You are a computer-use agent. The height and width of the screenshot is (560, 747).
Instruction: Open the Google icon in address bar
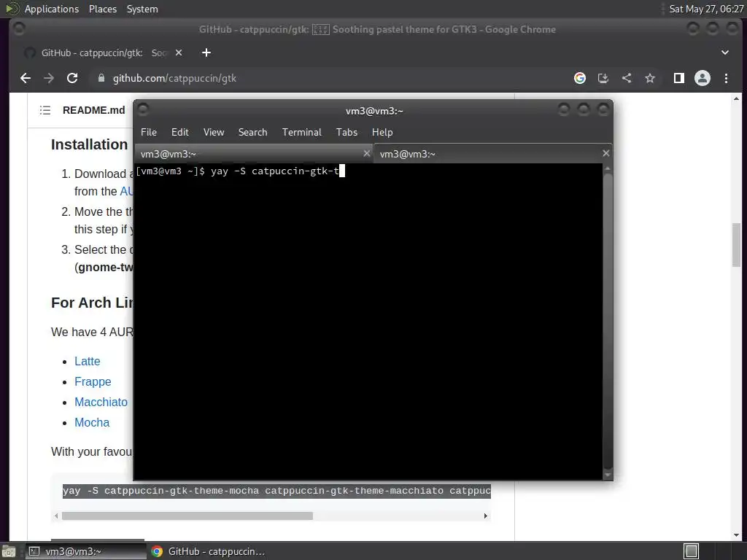tap(580, 78)
